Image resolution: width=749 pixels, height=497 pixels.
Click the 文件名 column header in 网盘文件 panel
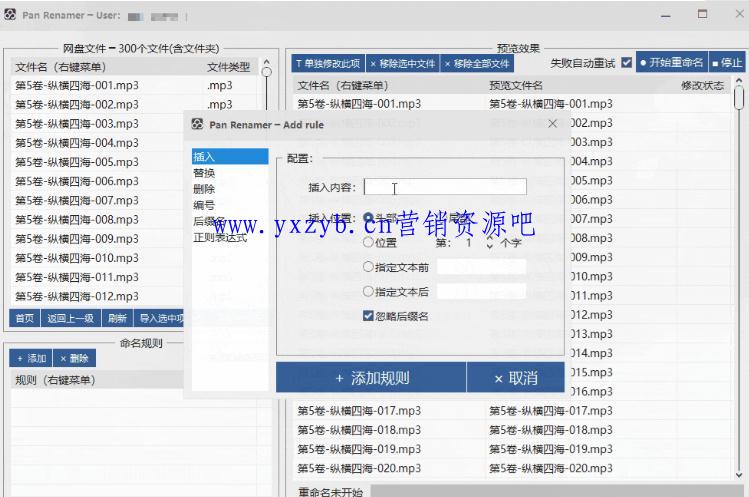(107, 67)
